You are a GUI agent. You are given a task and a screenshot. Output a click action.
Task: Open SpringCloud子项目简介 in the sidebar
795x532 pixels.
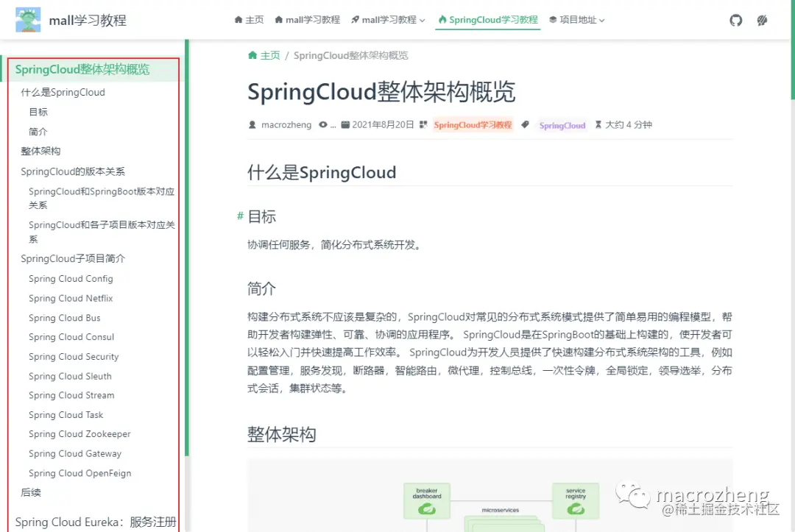point(72,258)
